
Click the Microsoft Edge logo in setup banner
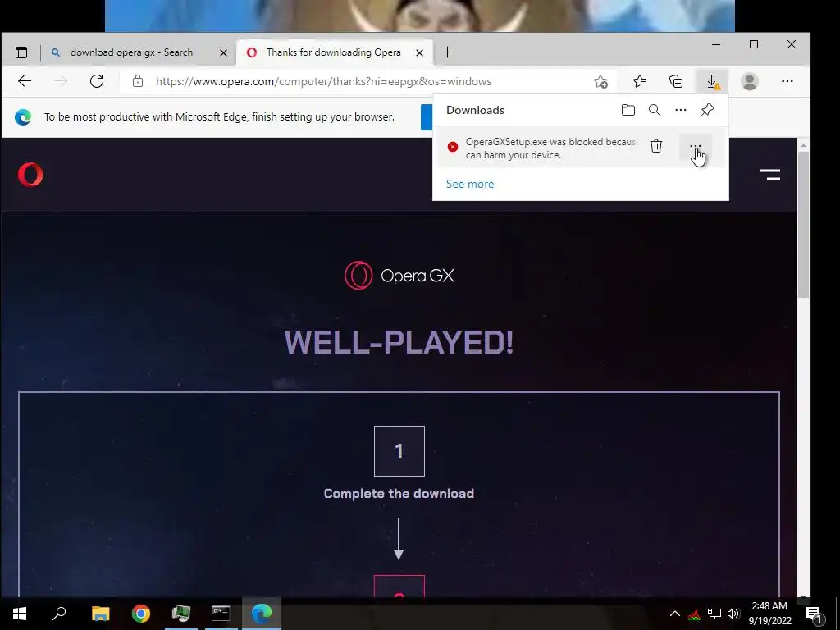tap(23, 116)
